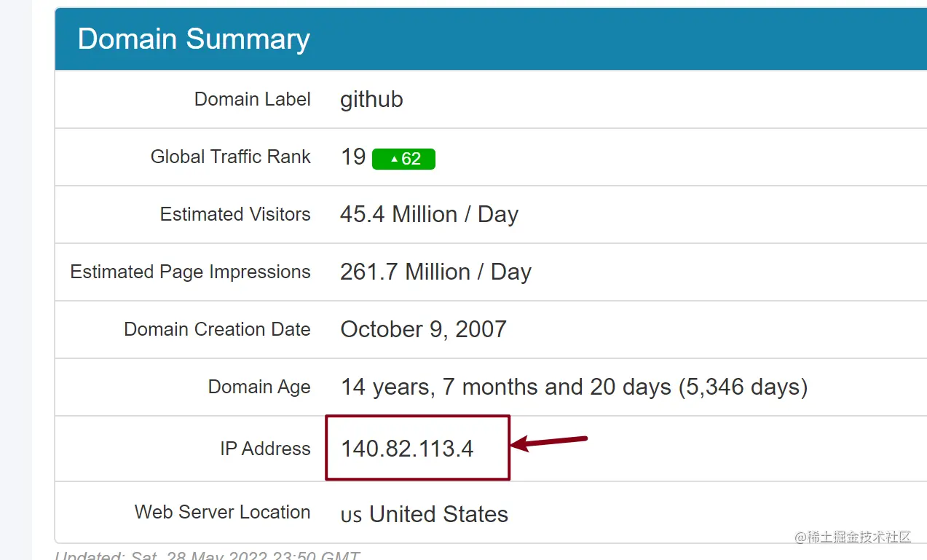This screenshot has width=927, height=560.
Task: Click the dark red arrow annotation
Action: (550, 441)
